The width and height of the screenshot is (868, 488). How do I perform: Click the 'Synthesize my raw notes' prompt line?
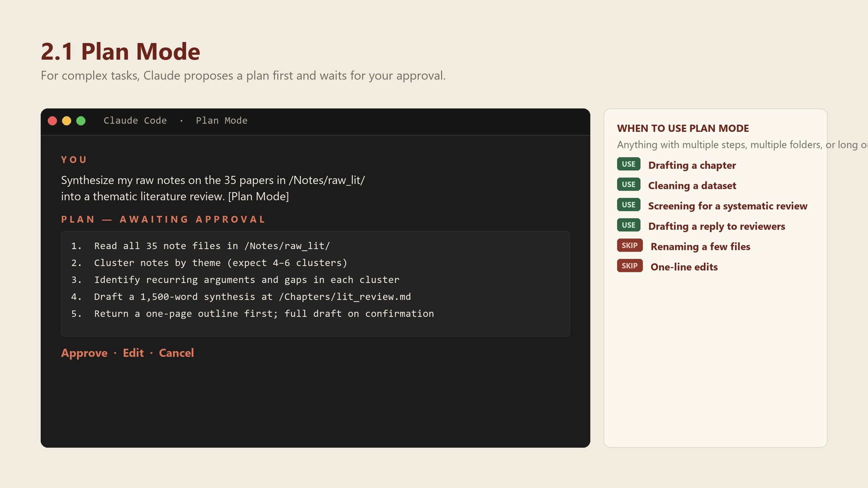[213, 180]
